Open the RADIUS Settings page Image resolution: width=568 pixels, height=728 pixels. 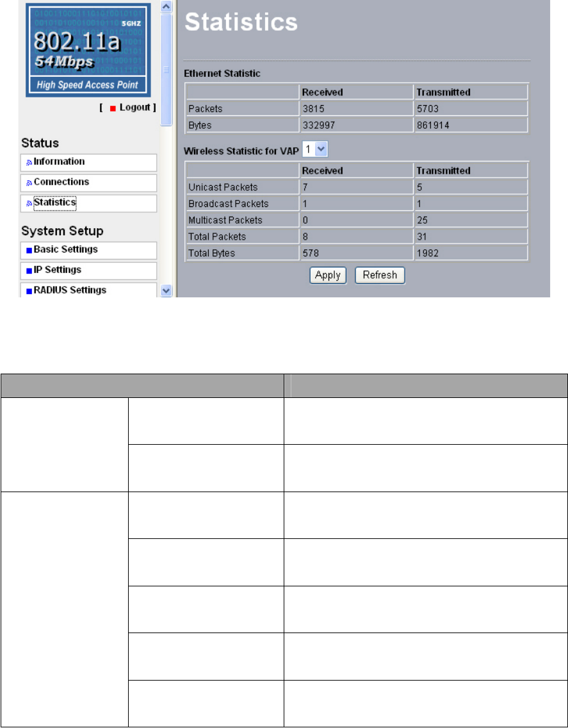pos(88,291)
